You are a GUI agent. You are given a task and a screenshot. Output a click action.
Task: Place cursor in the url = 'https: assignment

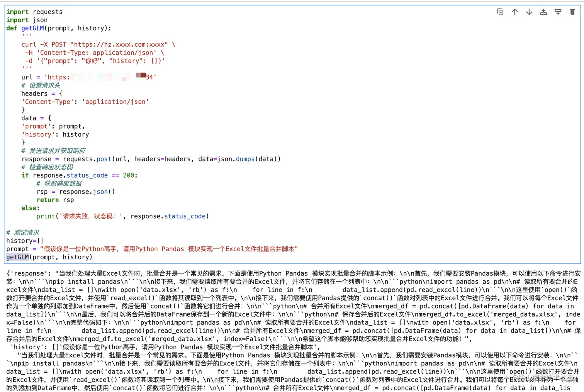[x=89, y=77]
